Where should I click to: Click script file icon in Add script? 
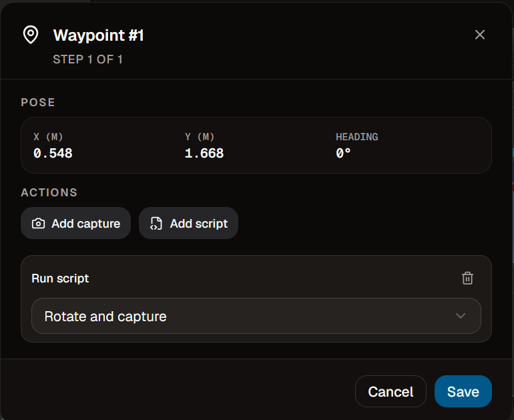(x=156, y=224)
